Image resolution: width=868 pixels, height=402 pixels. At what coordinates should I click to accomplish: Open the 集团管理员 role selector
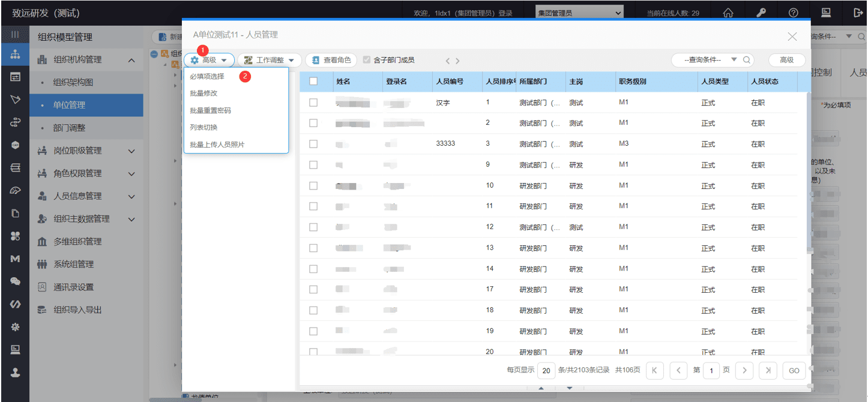[579, 13]
